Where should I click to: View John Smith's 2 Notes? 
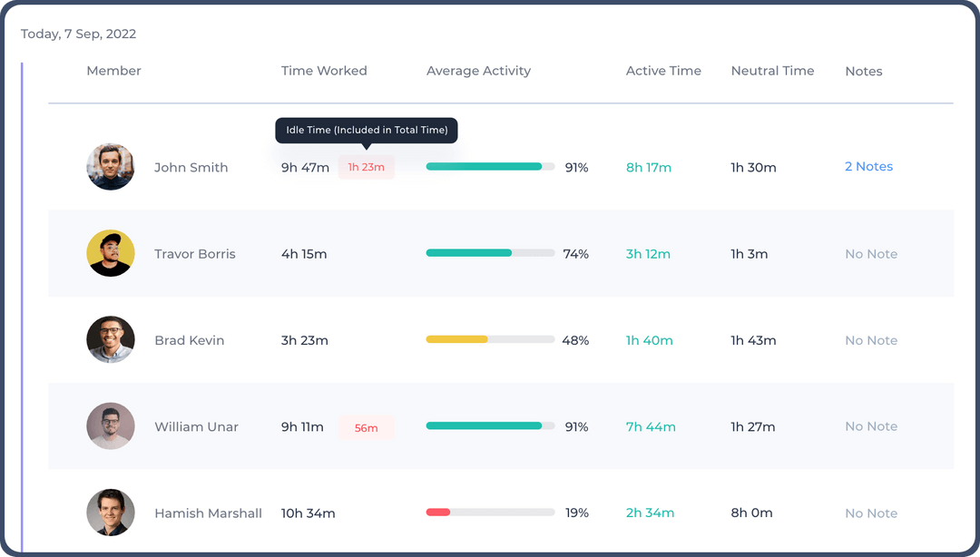coord(868,167)
